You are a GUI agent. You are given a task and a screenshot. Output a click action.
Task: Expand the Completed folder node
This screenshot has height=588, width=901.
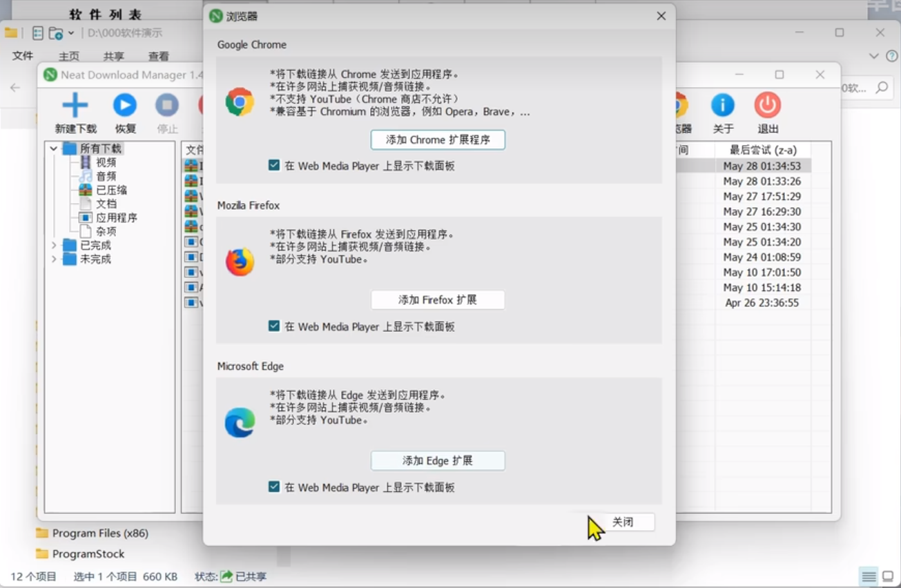pyautogui.click(x=54, y=245)
